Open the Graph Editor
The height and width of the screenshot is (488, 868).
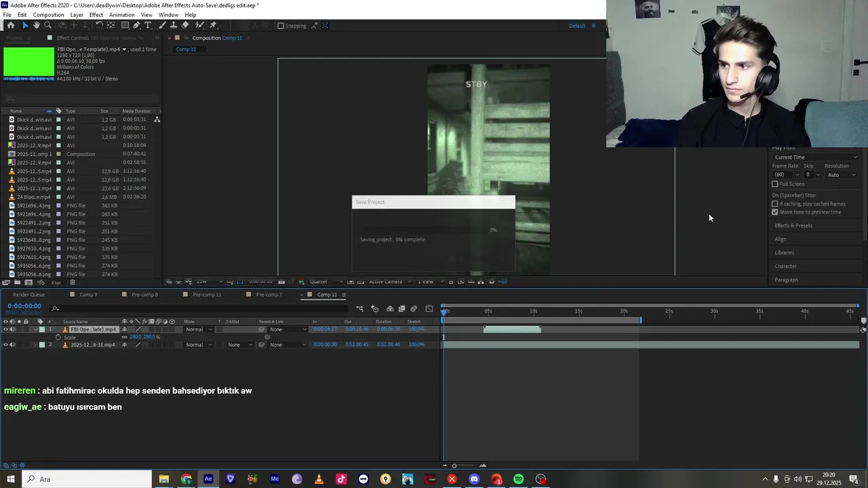[x=429, y=309]
